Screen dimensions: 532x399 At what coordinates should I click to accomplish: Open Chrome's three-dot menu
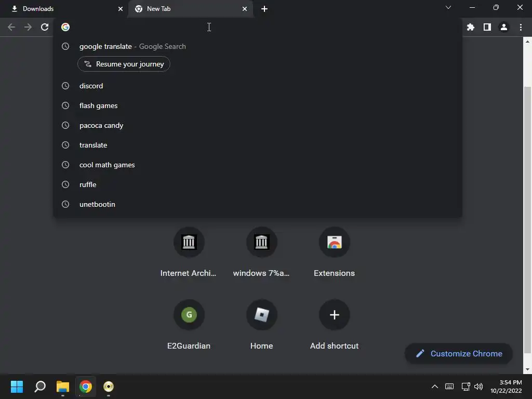tap(521, 27)
